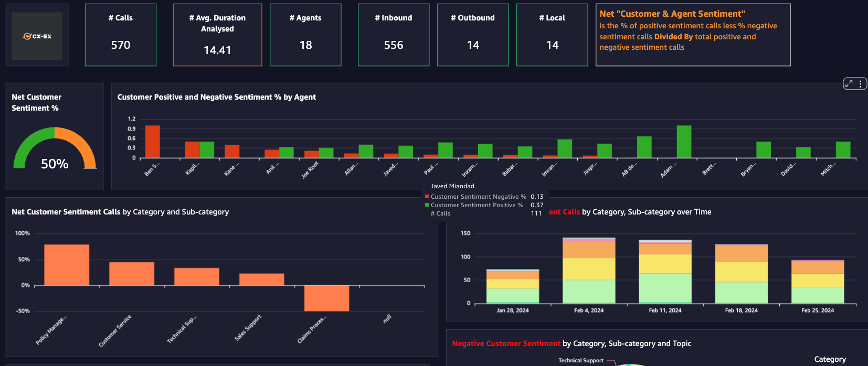Click the David axis label
868x366 pixels.
[788, 169]
